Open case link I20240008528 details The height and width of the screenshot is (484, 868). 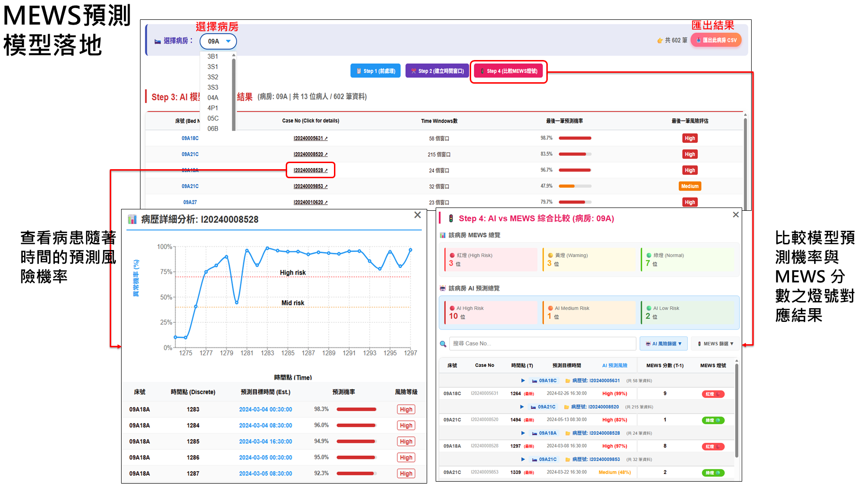(310, 170)
